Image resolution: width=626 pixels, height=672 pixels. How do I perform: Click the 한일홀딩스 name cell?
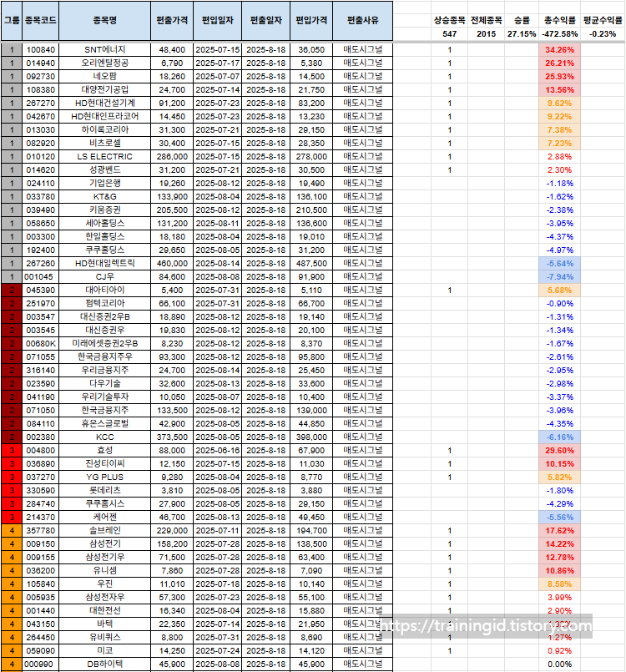click(x=104, y=236)
